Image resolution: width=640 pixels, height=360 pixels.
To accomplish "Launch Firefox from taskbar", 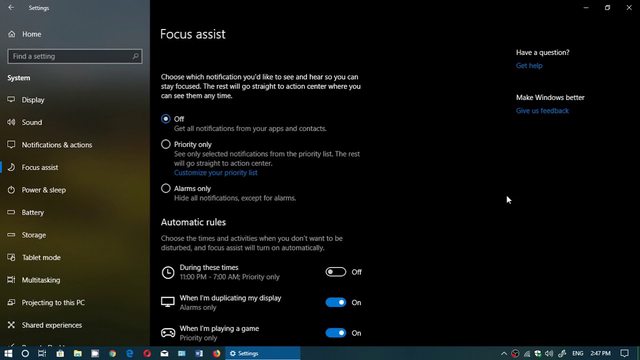I will pos(217,353).
